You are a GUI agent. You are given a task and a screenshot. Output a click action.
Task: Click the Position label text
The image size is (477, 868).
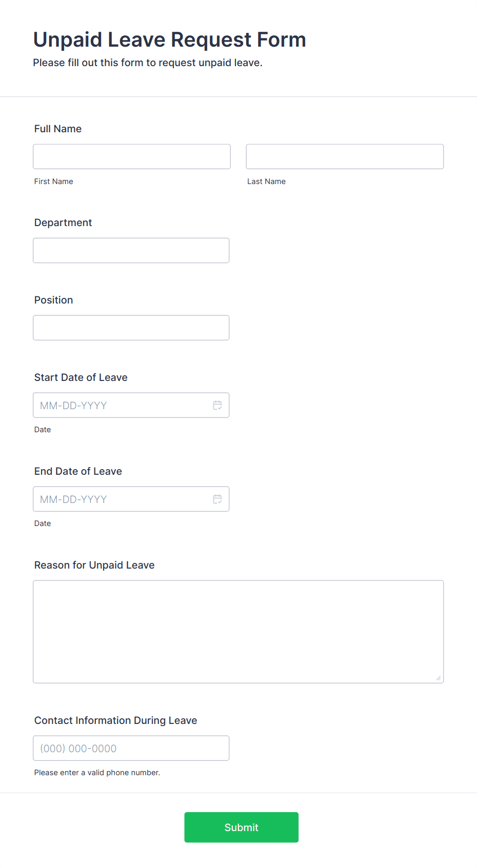click(54, 300)
